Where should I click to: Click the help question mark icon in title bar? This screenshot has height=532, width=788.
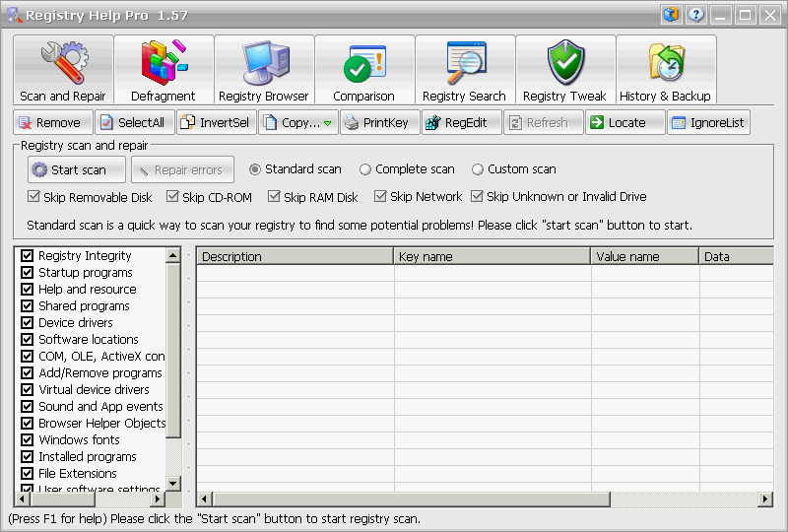pos(695,15)
